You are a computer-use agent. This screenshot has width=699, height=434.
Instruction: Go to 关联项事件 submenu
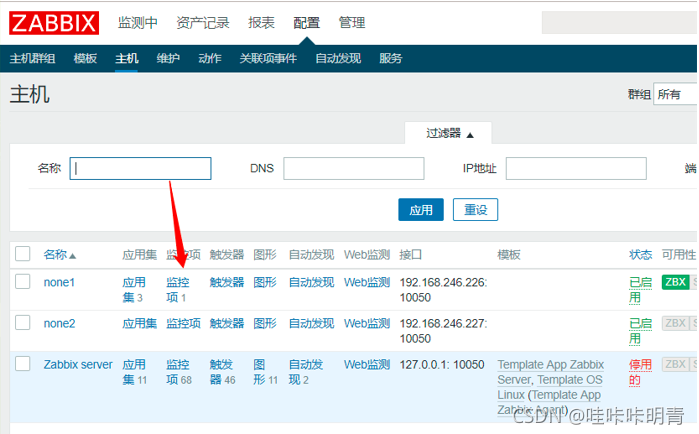pyautogui.click(x=268, y=58)
